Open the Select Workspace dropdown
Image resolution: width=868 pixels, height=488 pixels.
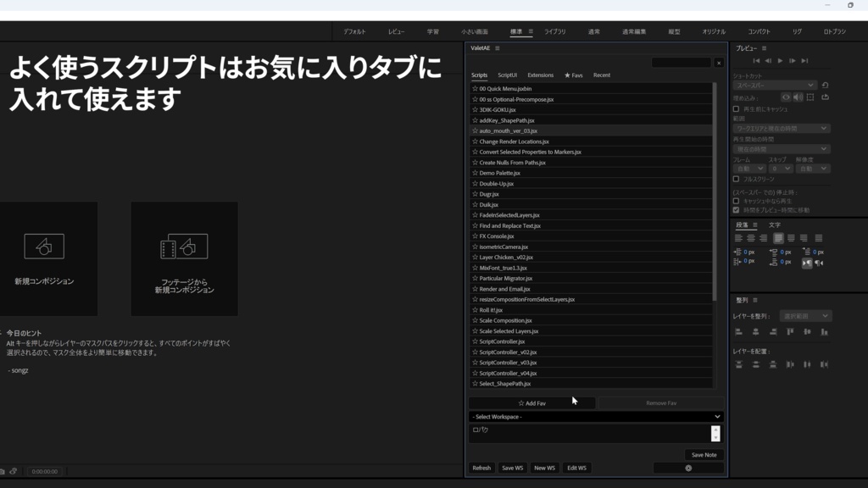tap(593, 416)
